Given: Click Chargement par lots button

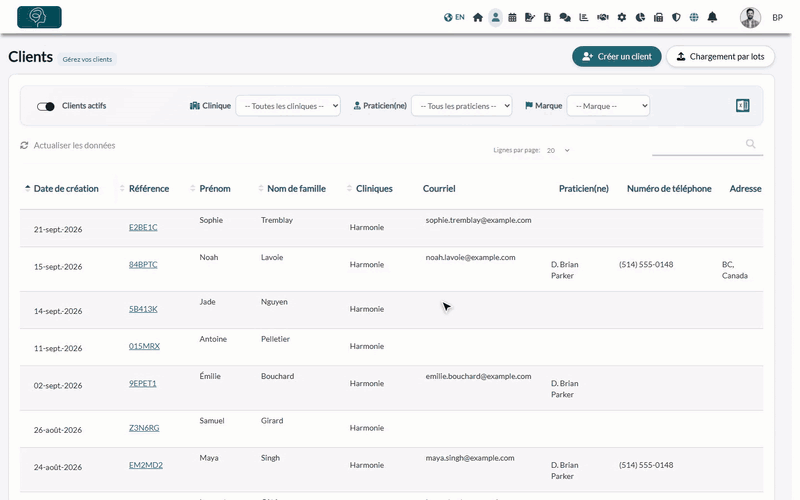Looking at the screenshot, I should 720,57.
